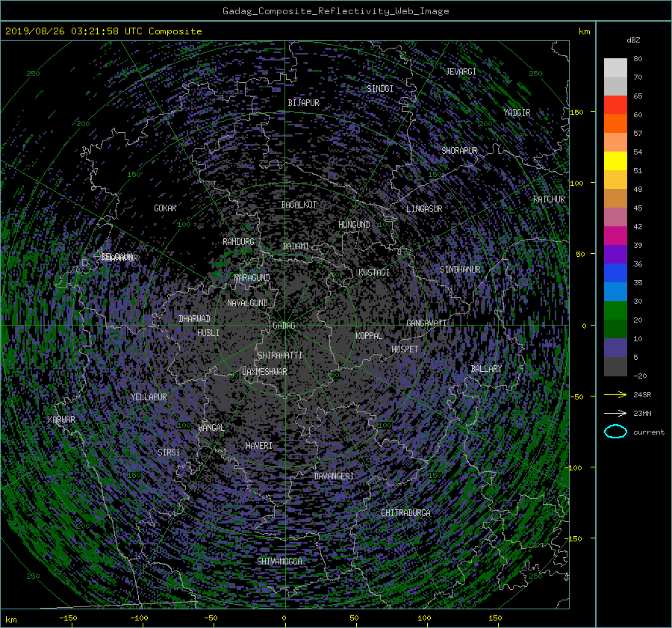Click the HUBLI city label

point(208,332)
